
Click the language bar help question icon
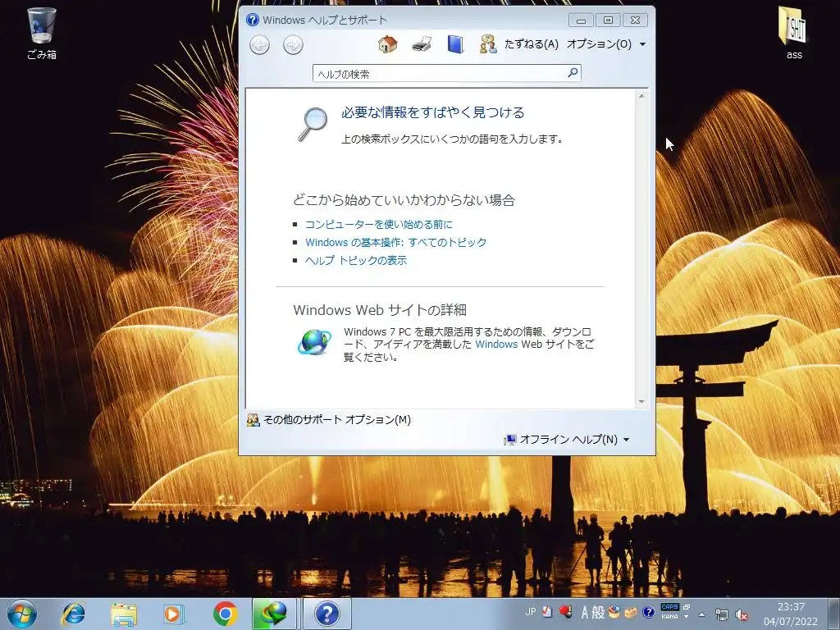(648, 611)
